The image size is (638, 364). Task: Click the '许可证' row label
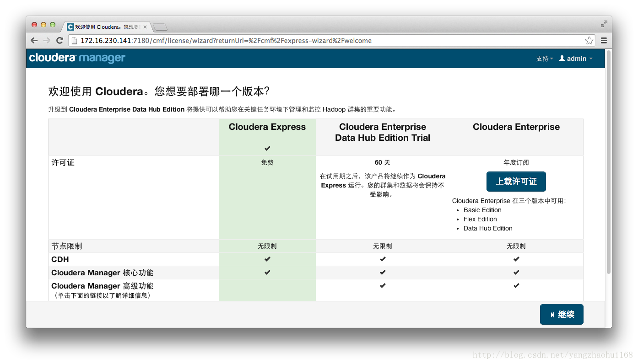click(x=63, y=162)
